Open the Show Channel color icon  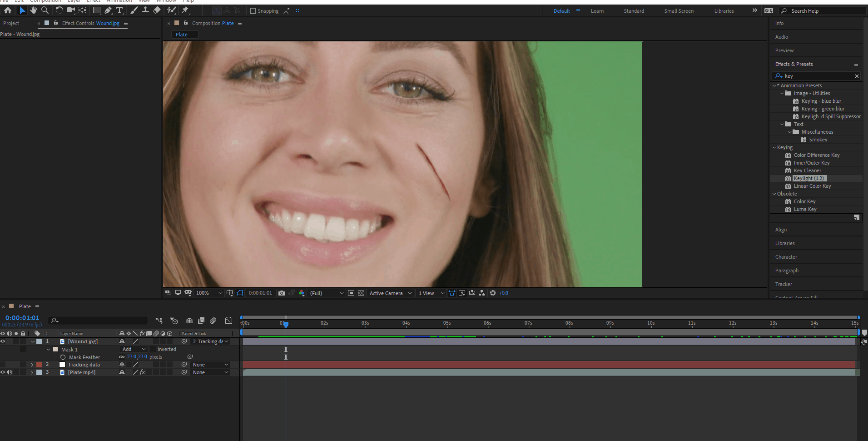coord(302,293)
